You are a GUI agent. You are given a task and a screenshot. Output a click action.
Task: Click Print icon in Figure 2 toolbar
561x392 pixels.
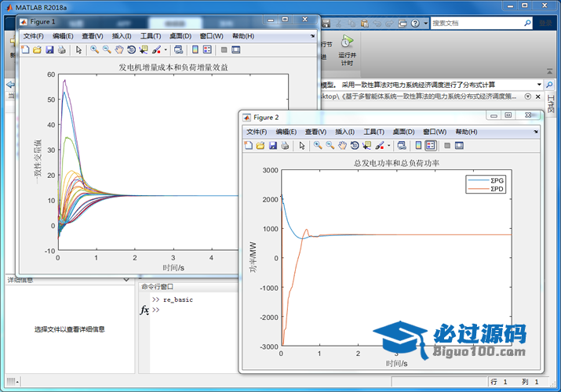(284, 145)
